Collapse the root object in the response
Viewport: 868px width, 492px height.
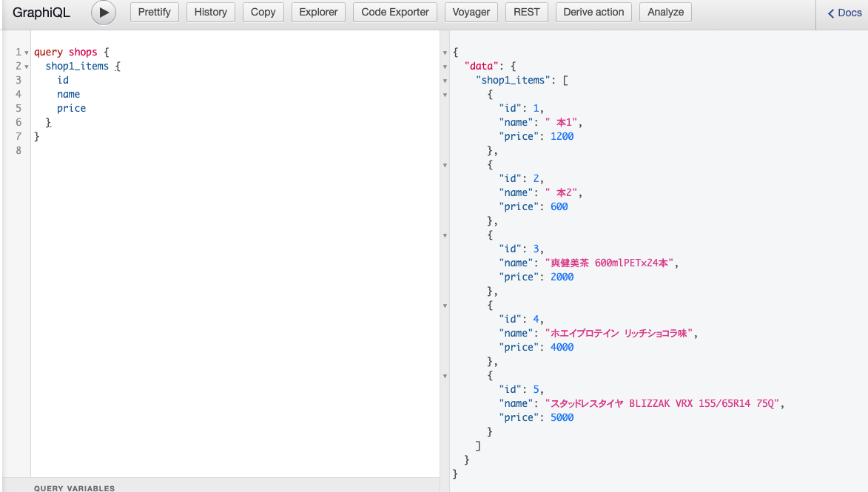[x=445, y=53]
